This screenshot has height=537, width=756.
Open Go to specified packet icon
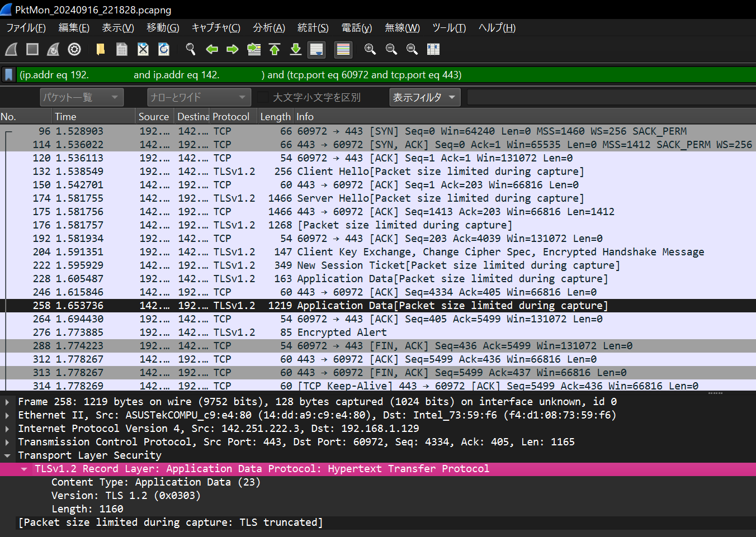click(254, 50)
